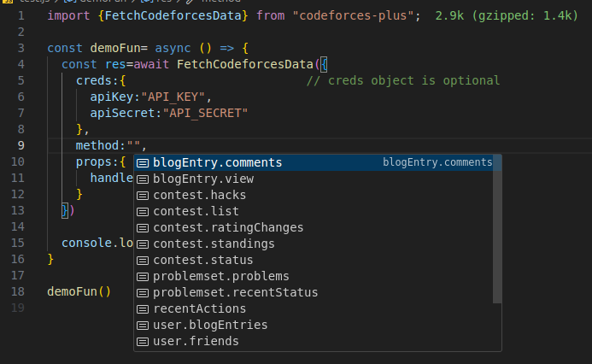Place cursor inside empty method string quotes
Viewport: 592px width, 364px height.
[133, 145]
